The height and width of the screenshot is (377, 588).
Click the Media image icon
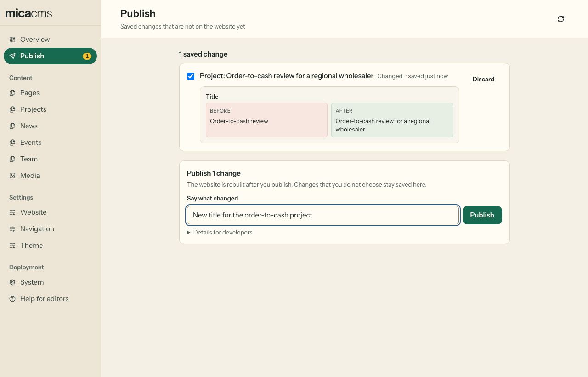point(12,176)
